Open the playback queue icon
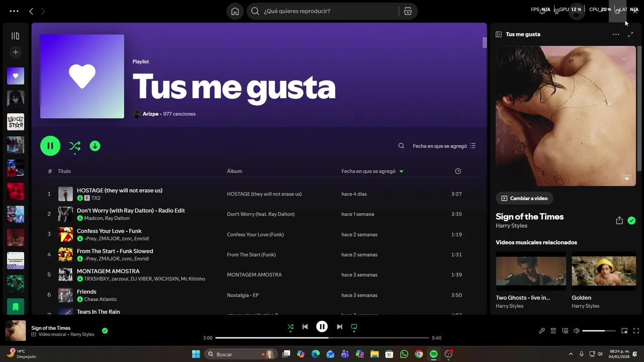 553,331
